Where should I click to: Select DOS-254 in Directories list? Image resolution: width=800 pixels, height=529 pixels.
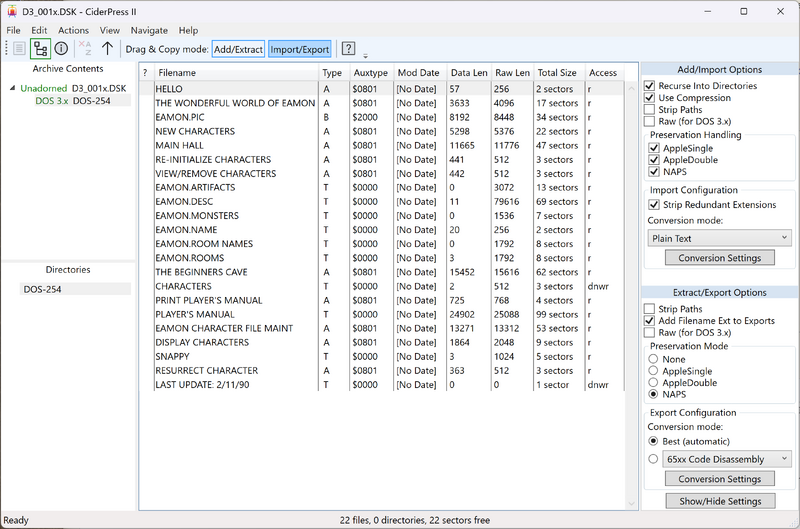point(74,289)
